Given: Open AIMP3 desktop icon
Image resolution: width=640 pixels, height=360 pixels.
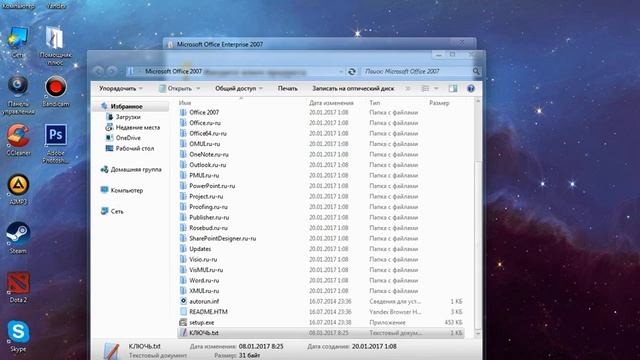Looking at the screenshot, I should click(x=18, y=190).
